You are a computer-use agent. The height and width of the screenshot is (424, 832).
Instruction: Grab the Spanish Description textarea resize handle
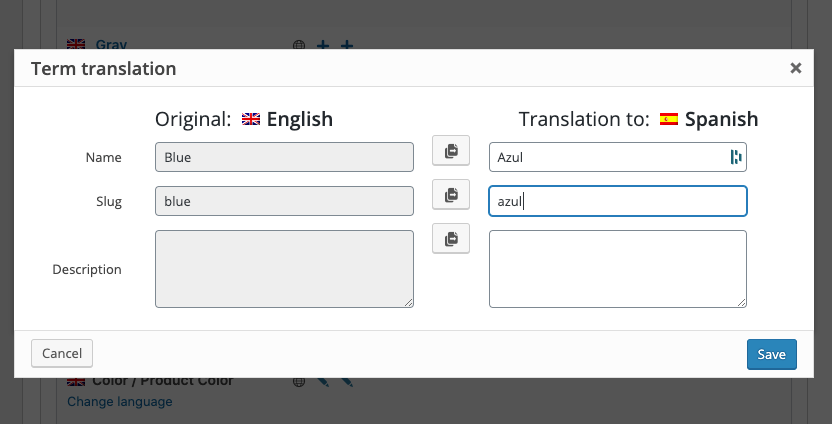point(742,303)
